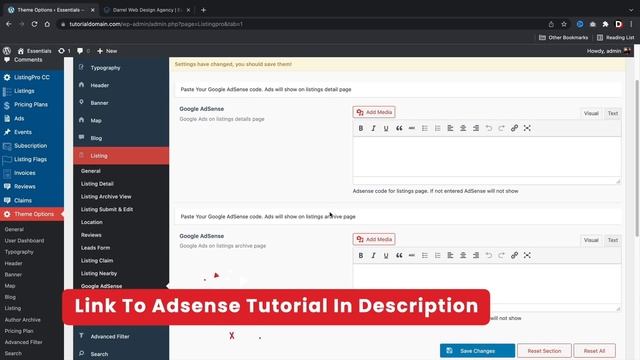Click Add Media in archive AdSense editor
This screenshot has height=360, width=640.
point(374,239)
